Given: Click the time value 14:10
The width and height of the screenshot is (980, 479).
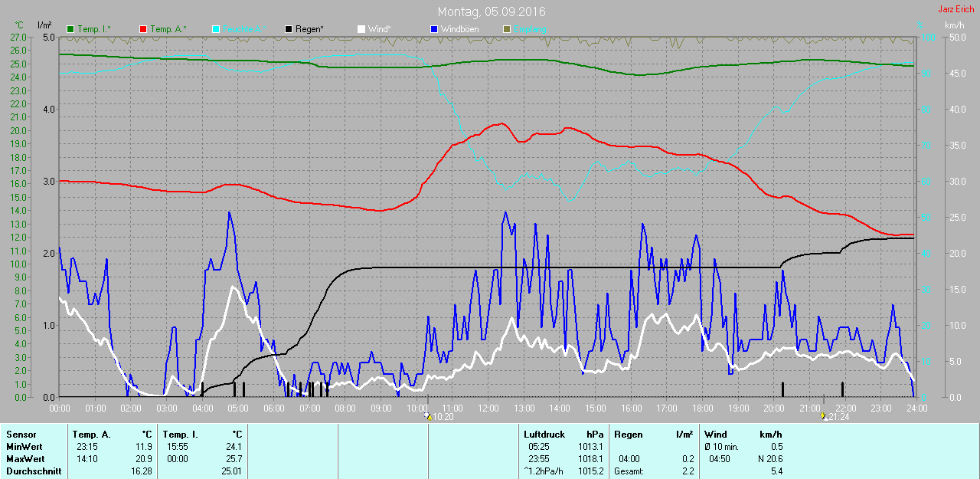Looking at the screenshot, I should 86,459.
